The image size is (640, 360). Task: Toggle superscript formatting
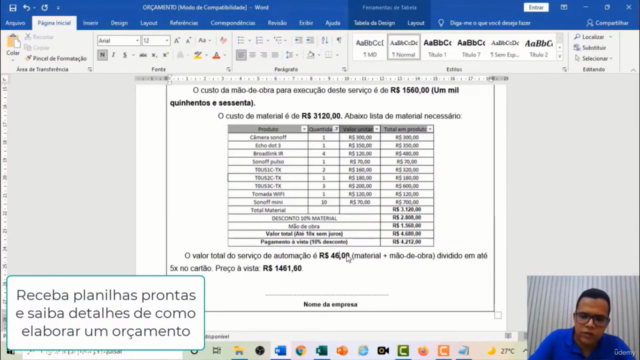pos(165,55)
